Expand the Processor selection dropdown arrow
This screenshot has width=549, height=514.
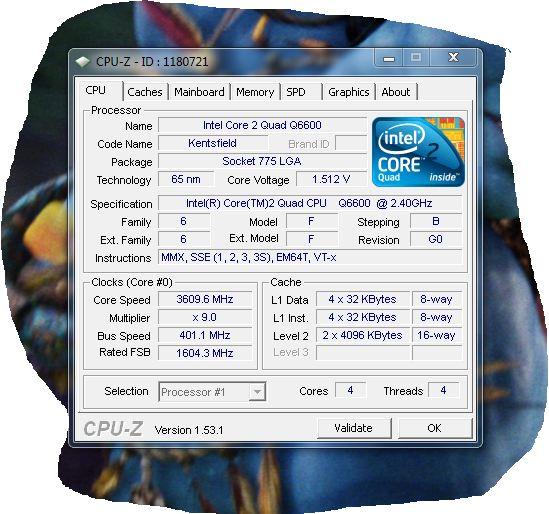pyautogui.click(x=257, y=391)
